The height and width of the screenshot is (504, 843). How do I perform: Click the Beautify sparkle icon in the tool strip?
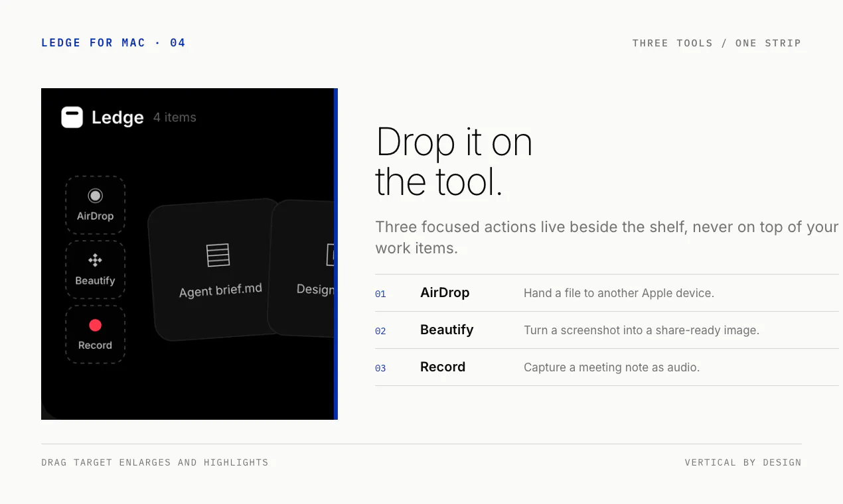coord(95,261)
